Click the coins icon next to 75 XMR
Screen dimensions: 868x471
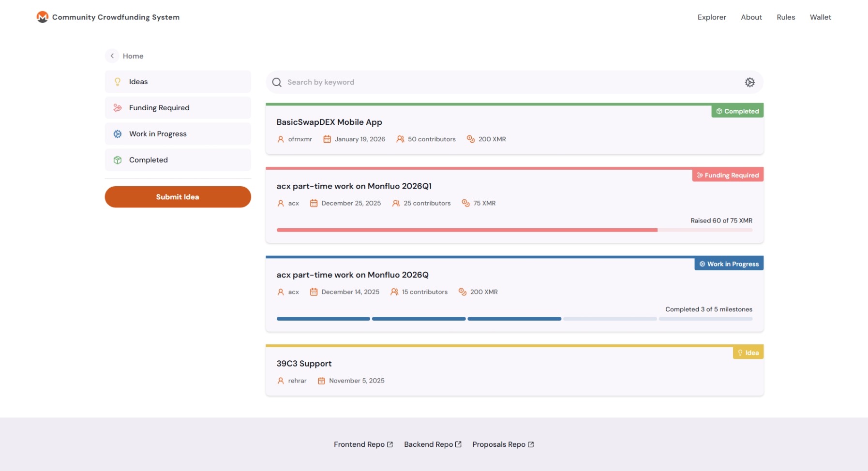[x=465, y=203]
